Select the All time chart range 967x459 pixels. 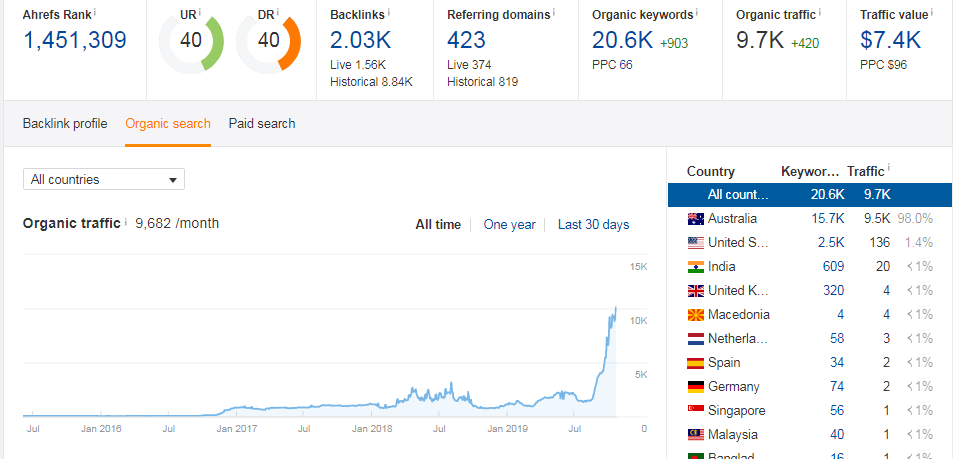point(438,225)
